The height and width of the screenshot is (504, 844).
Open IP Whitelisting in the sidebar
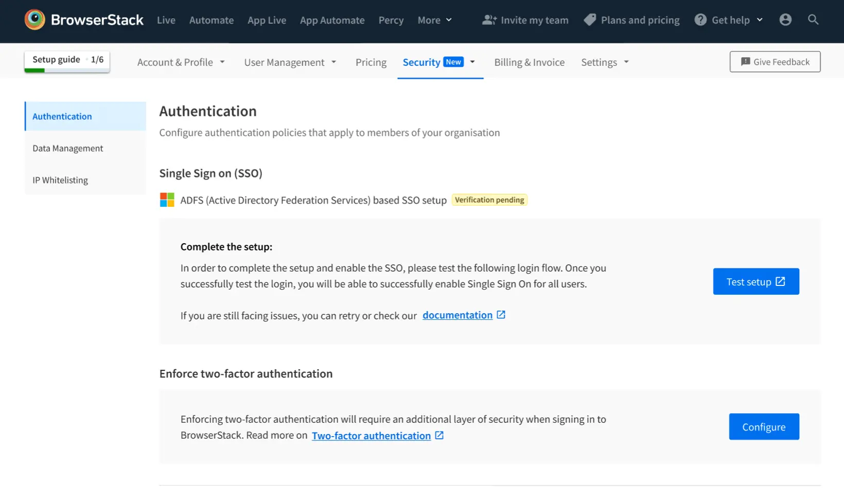coord(60,180)
